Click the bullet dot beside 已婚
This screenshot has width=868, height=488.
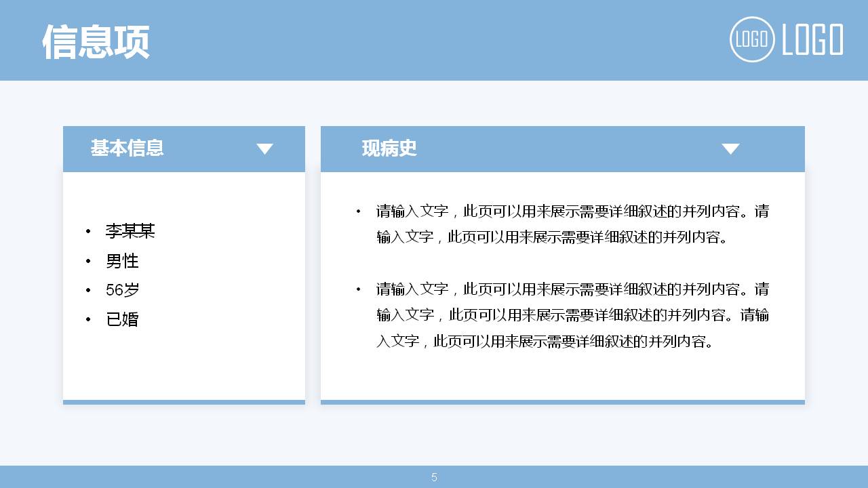(x=87, y=319)
